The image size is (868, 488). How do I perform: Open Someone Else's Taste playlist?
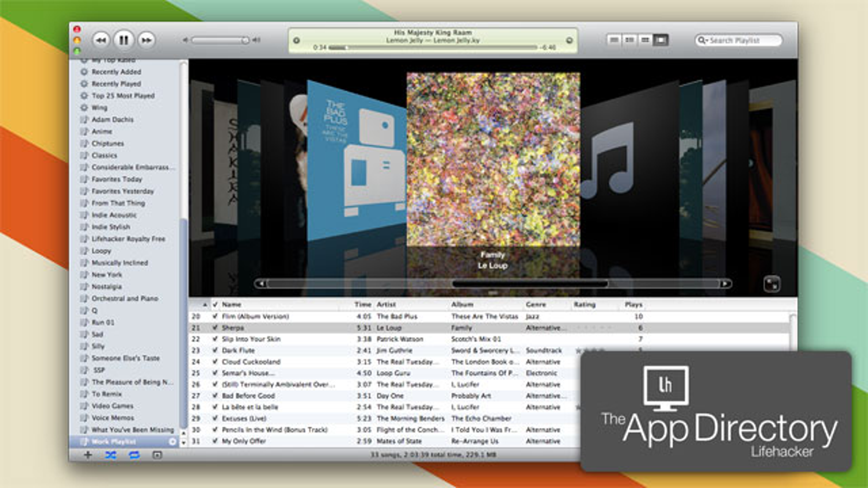(x=126, y=358)
